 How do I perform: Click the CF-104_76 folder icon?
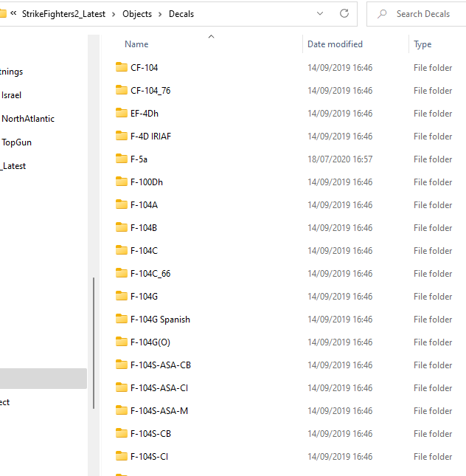tap(122, 90)
